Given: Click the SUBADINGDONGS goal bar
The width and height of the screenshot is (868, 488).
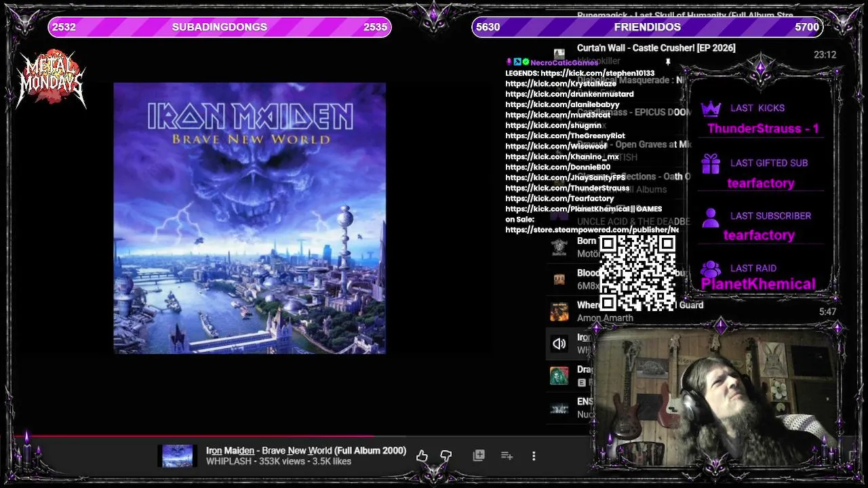Looking at the screenshot, I should [x=219, y=27].
